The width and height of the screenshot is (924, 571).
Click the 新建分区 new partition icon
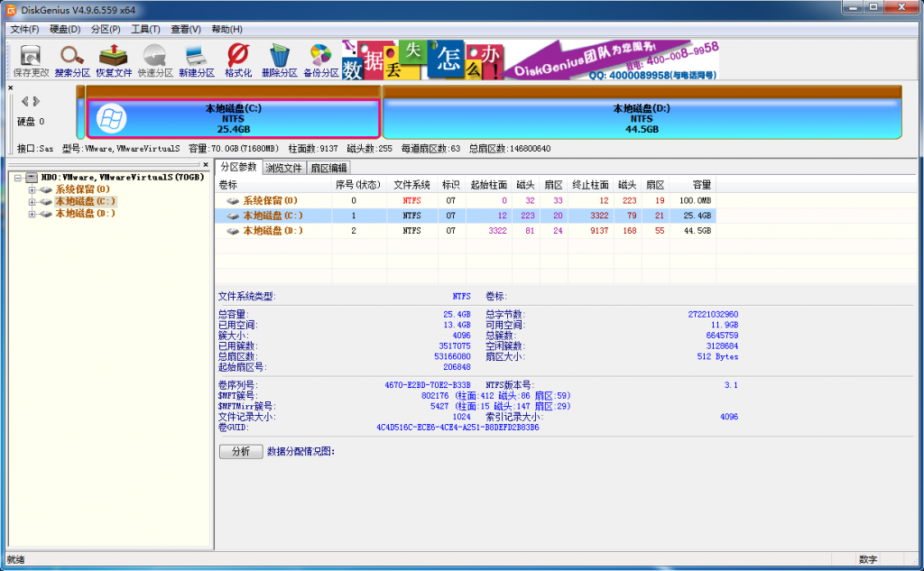[x=196, y=60]
